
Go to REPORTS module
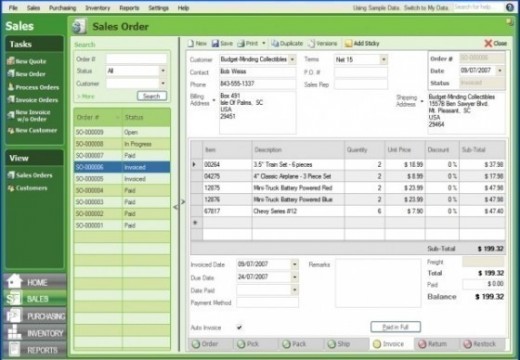[35, 350]
